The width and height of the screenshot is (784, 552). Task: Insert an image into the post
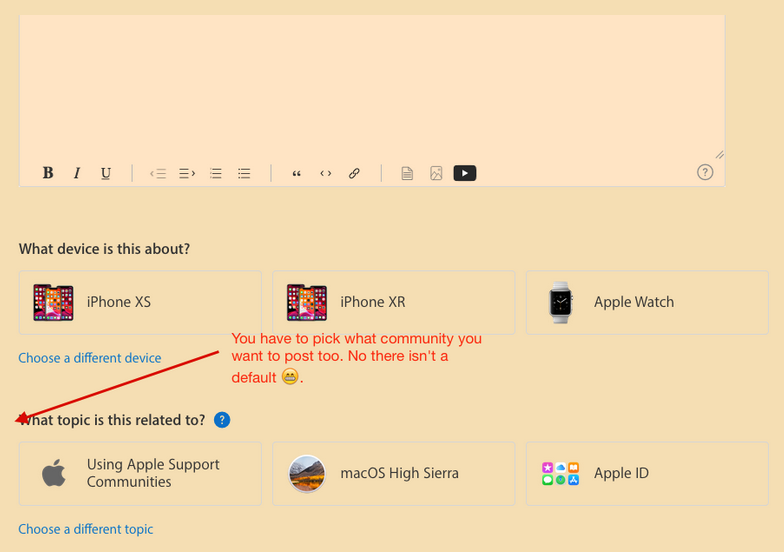pyautogui.click(x=436, y=174)
